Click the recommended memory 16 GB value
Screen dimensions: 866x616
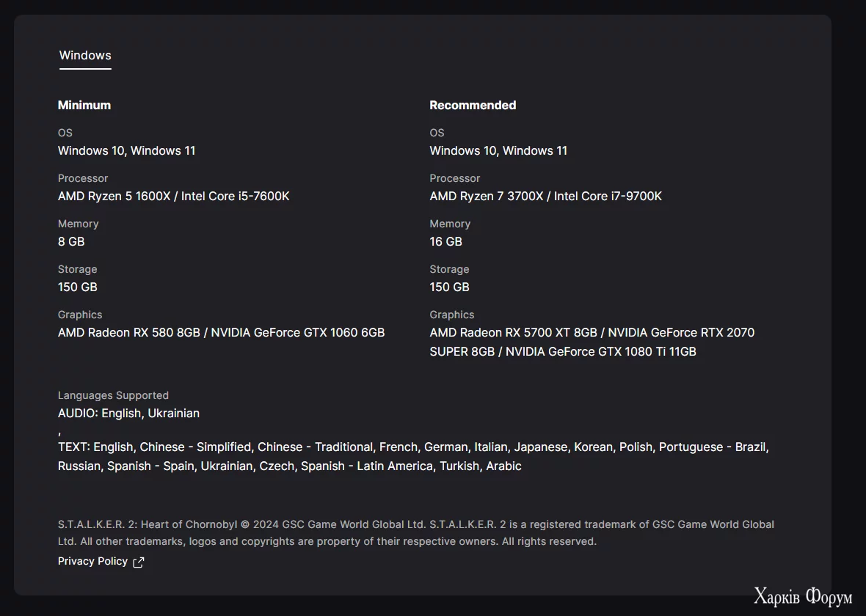click(x=445, y=242)
